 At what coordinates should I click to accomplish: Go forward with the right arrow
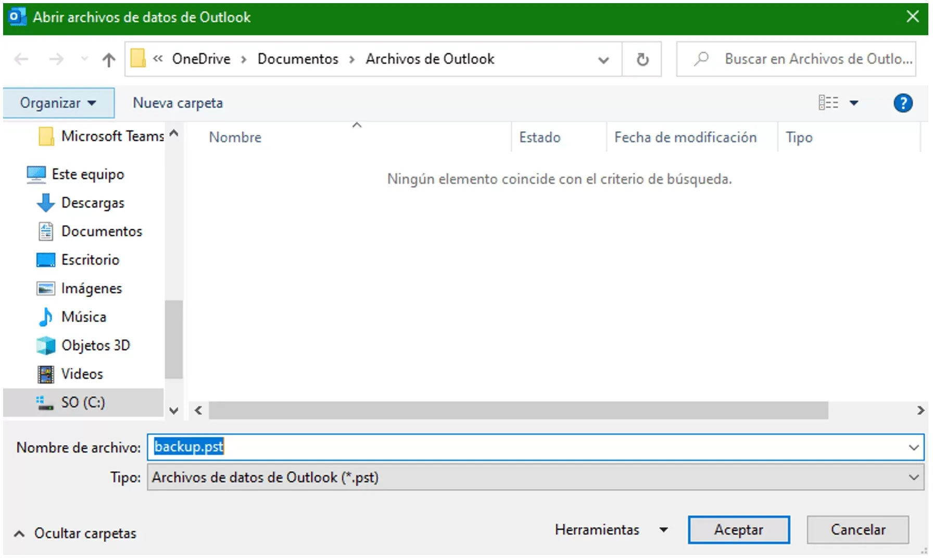coord(56,59)
